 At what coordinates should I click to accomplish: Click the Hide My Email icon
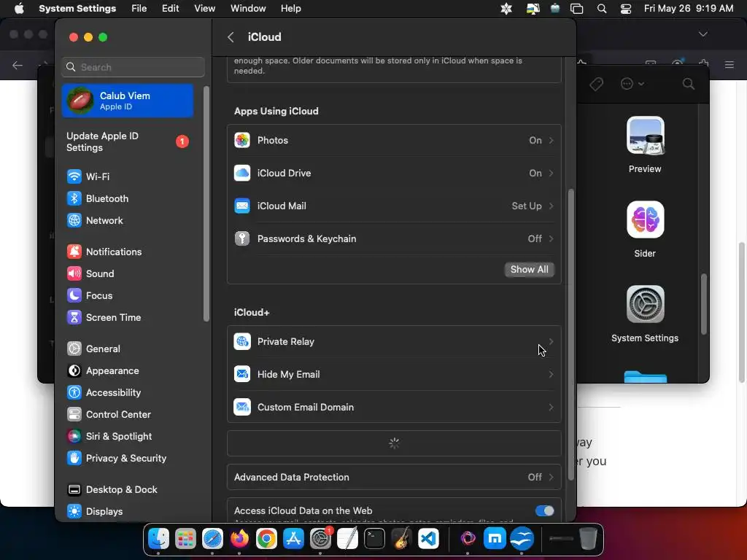coord(242,374)
